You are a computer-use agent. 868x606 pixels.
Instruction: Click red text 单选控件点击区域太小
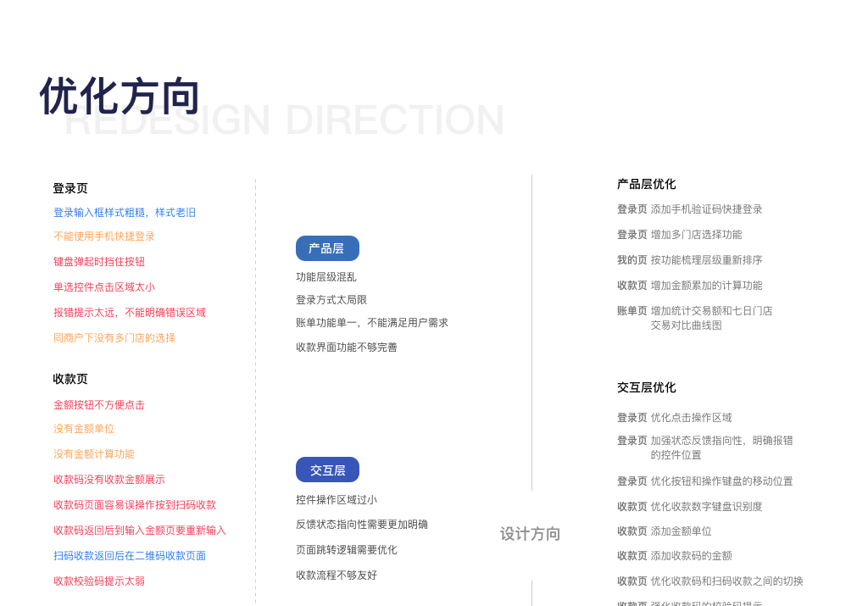click(104, 287)
